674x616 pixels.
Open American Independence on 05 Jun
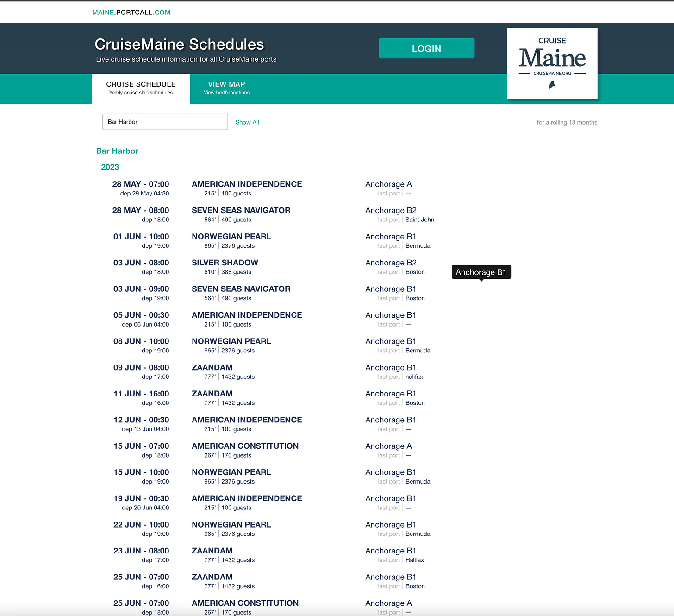tap(247, 315)
